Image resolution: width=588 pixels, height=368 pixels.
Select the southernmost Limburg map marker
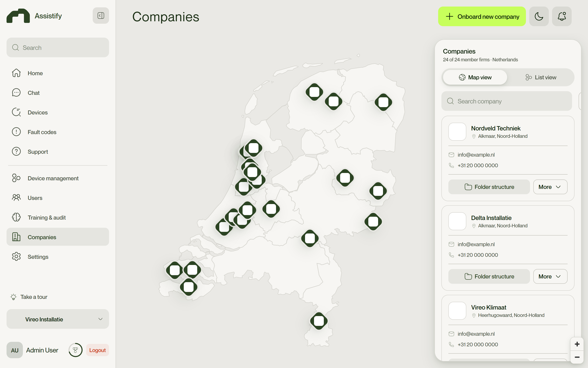pyautogui.click(x=319, y=321)
